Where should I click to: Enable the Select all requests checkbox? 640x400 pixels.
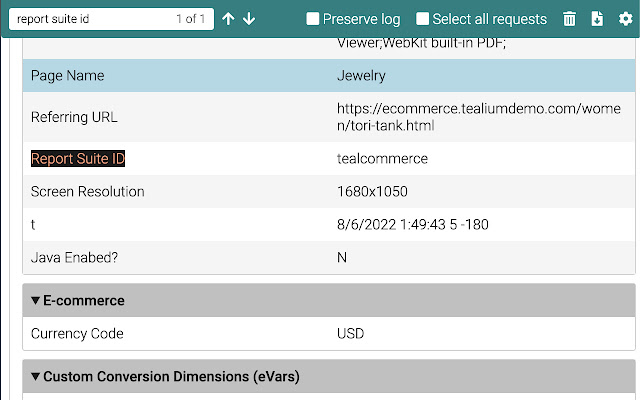tap(423, 19)
